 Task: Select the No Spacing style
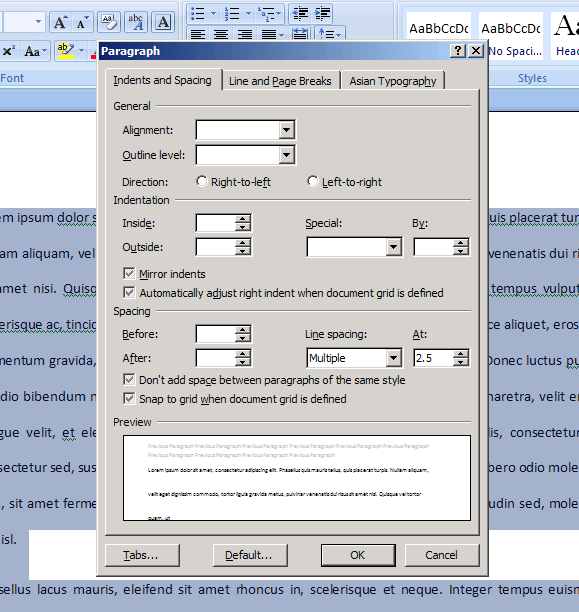(511, 36)
